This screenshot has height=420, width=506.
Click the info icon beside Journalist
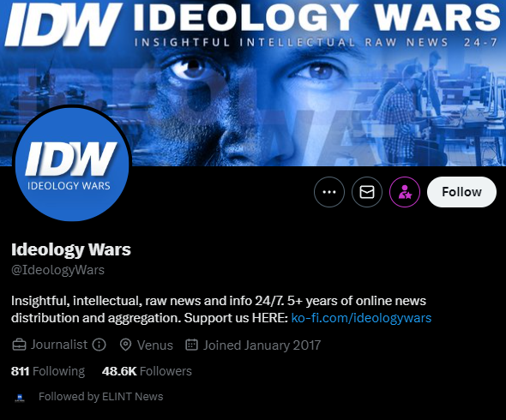click(99, 345)
